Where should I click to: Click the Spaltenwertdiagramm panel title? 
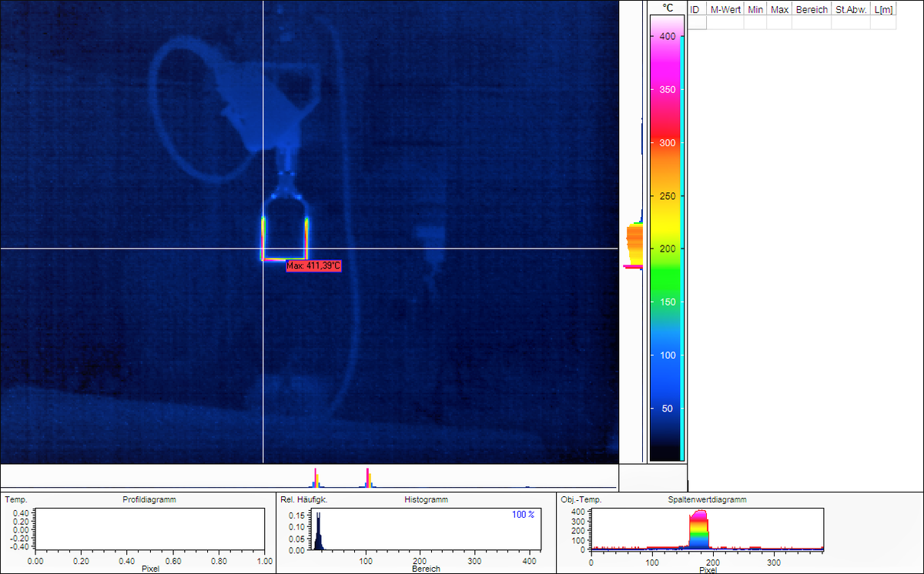(x=707, y=500)
